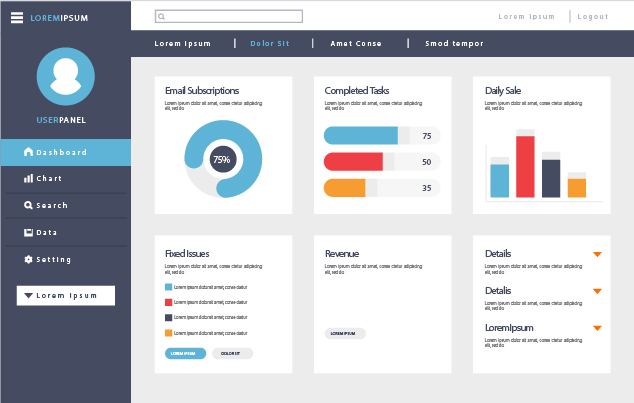The height and width of the screenshot is (403, 634).
Task: Click the hamburger menu icon
Action: tap(17, 17)
